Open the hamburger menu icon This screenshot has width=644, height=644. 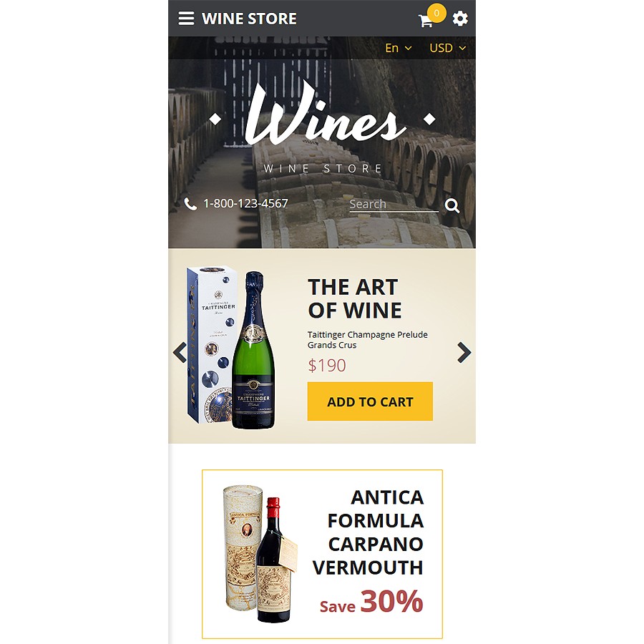pos(186,19)
